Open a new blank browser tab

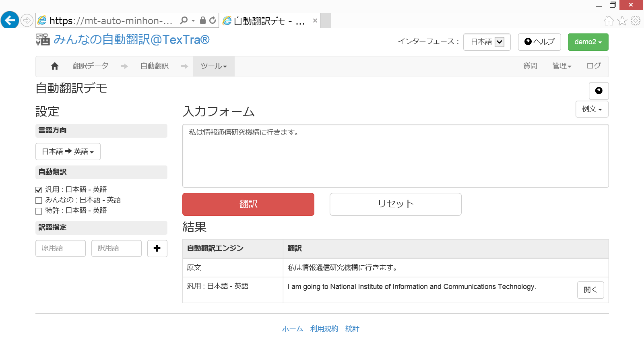(326, 21)
